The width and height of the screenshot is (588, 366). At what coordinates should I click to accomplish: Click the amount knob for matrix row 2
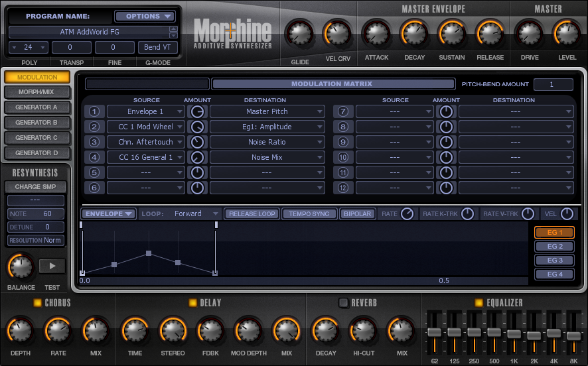click(197, 127)
